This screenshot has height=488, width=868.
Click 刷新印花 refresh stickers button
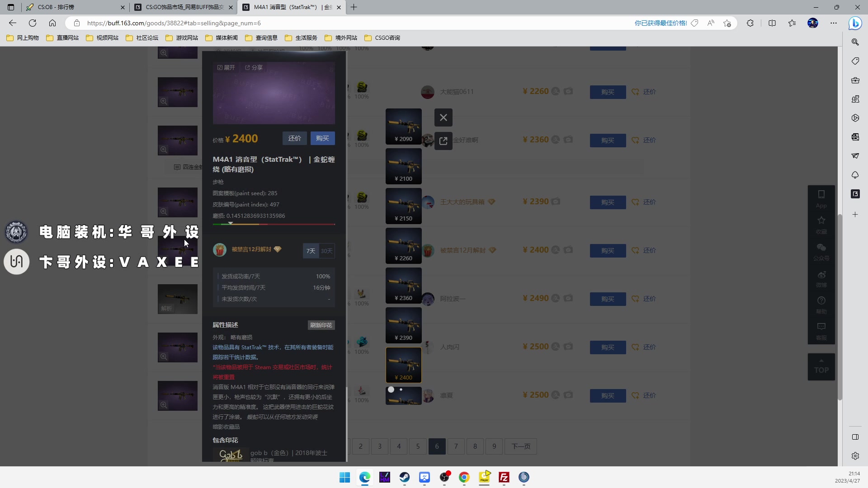coord(321,325)
